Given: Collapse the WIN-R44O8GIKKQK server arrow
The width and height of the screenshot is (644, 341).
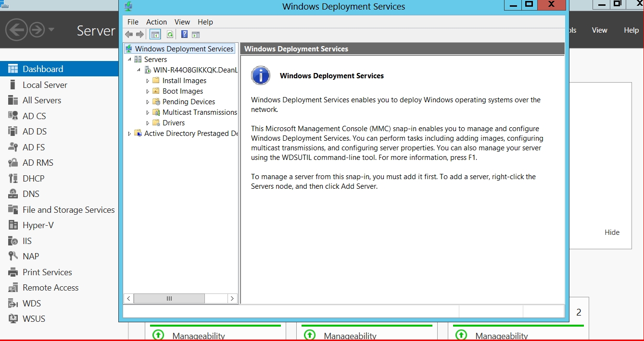Looking at the screenshot, I should (139, 70).
